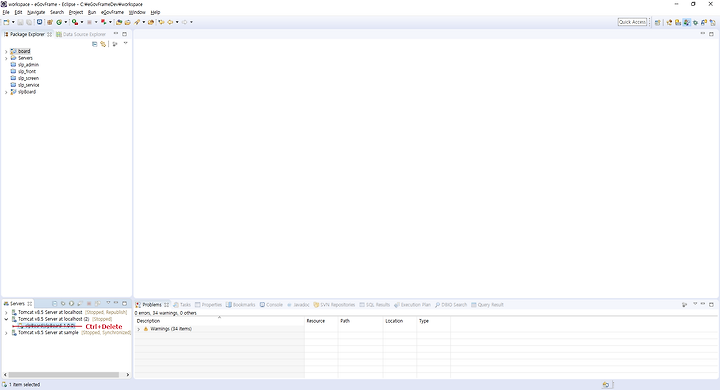Open the Back history dropdown arrow

177,22
